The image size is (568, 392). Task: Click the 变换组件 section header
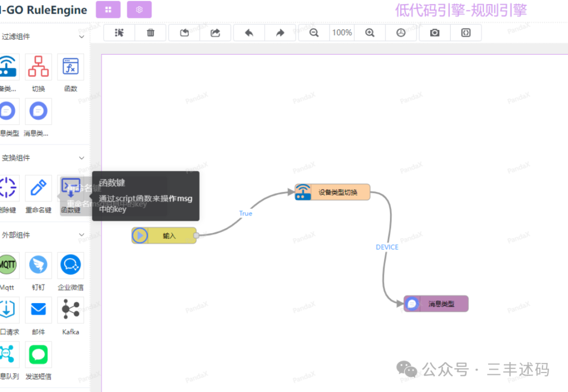[44, 158]
